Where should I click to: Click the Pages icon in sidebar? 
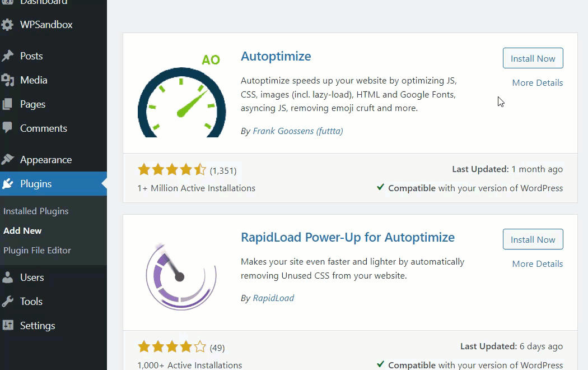click(x=7, y=104)
